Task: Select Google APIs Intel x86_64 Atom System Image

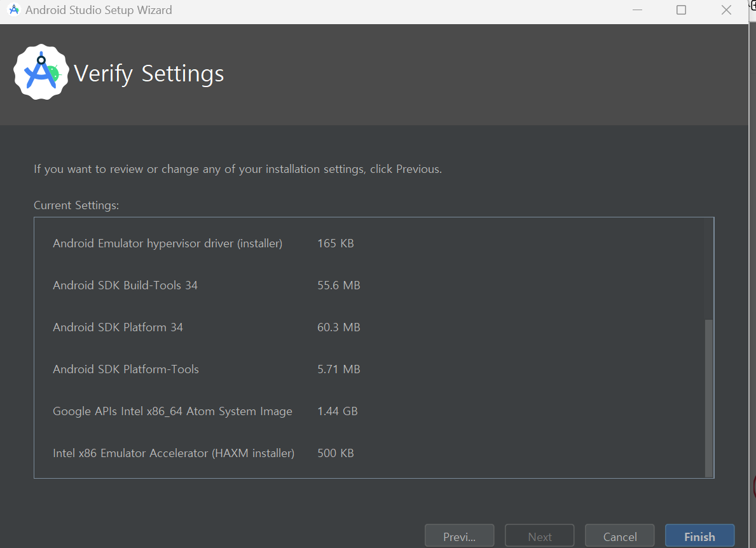Action: coord(172,411)
